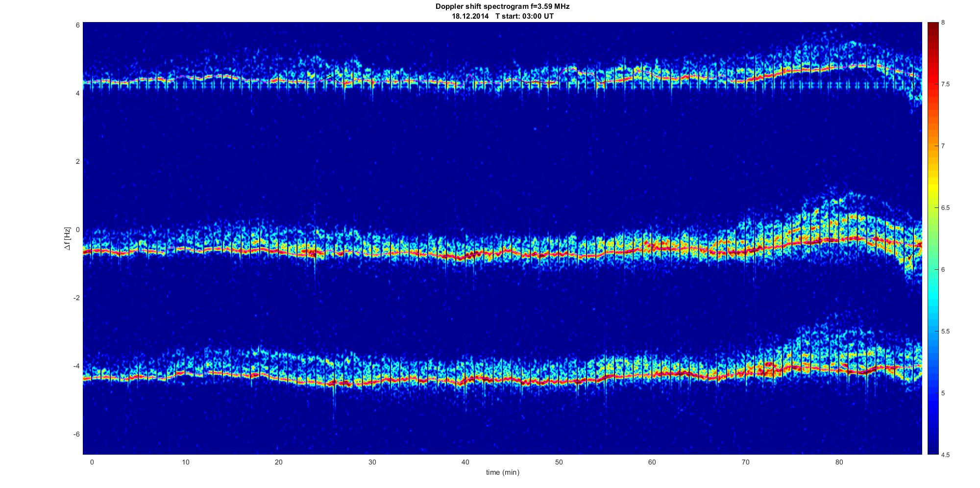Click the x-axis tick label '0'
Viewport: 980px width, 488px height.
(x=92, y=462)
